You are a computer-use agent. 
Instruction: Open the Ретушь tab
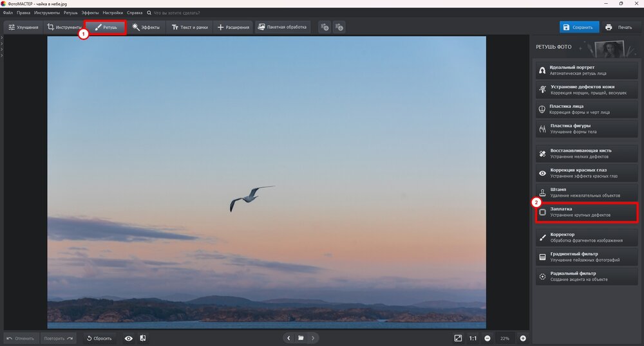(x=106, y=28)
